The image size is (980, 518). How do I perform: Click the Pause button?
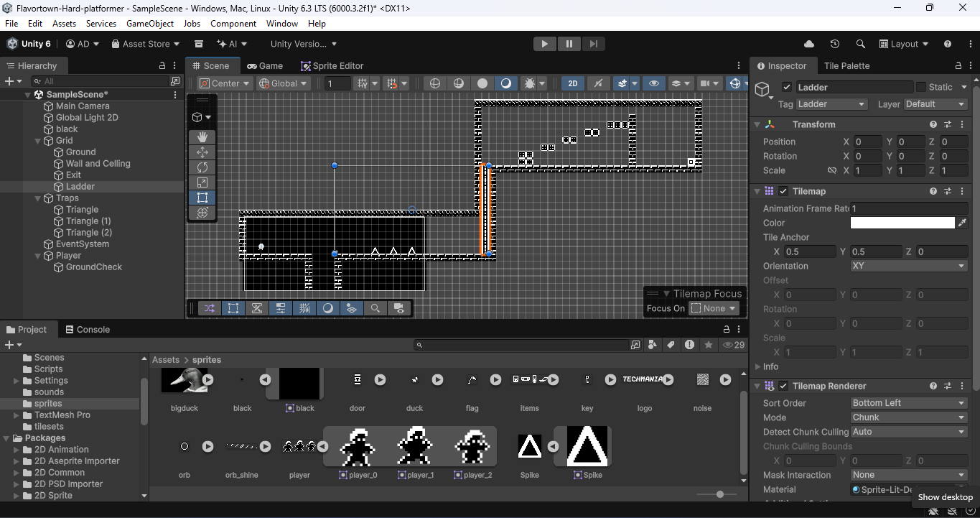569,44
